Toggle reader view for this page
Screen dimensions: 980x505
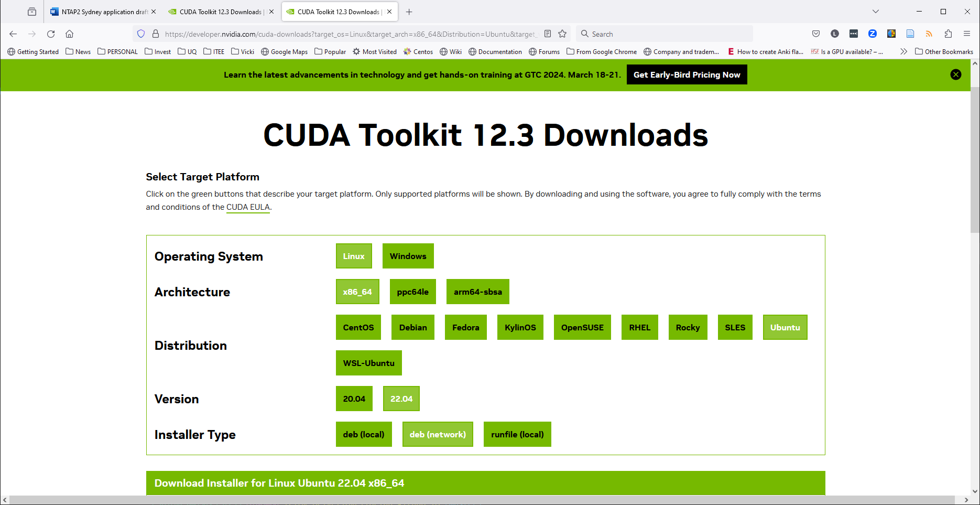tap(548, 34)
